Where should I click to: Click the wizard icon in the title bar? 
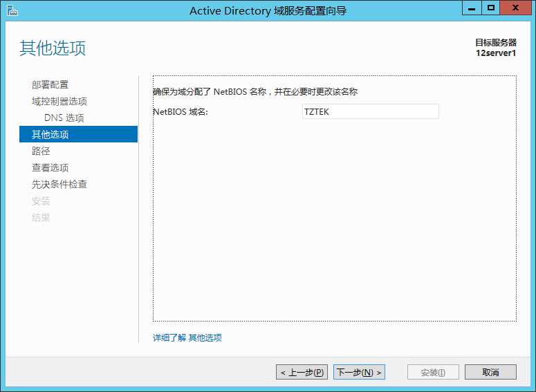coord(12,10)
